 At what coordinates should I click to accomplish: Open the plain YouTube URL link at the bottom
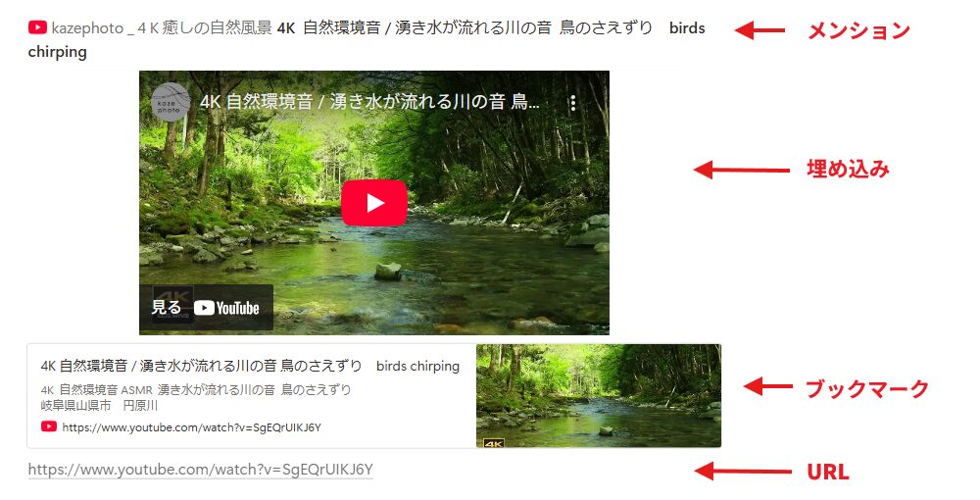201,470
